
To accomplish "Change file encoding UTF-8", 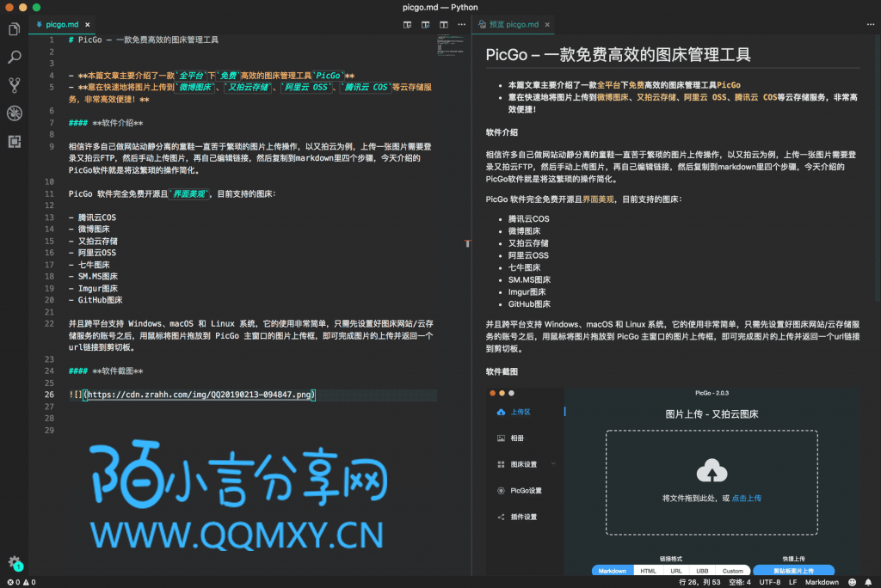I will click(x=770, y=582).
